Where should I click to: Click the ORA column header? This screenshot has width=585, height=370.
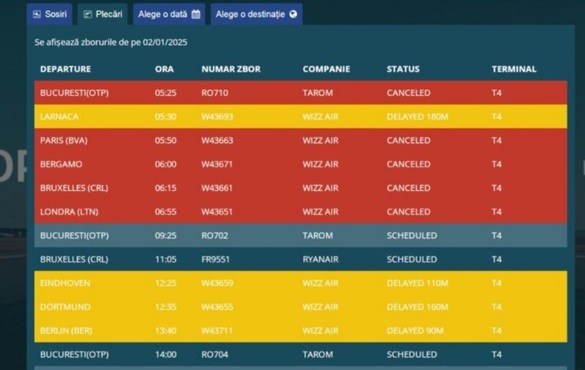pyautogui.click(x=164, y=69)
